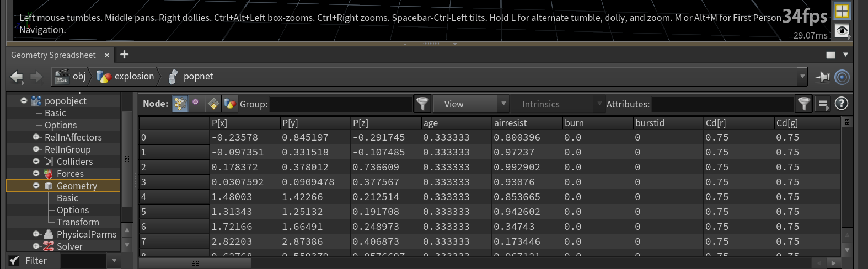Viewport: 868px width, 269px height.
Task: Click the back navigation arrow
Action: [x=17, y=77]
